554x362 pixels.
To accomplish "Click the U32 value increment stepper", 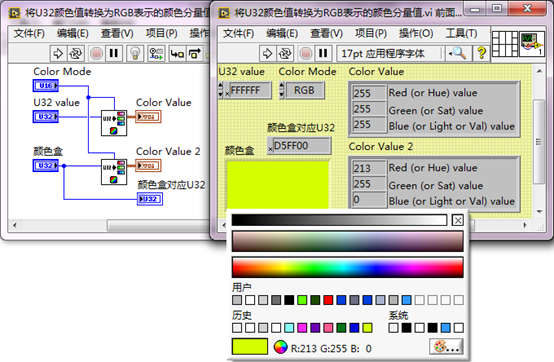I will (x=221, y=86).
